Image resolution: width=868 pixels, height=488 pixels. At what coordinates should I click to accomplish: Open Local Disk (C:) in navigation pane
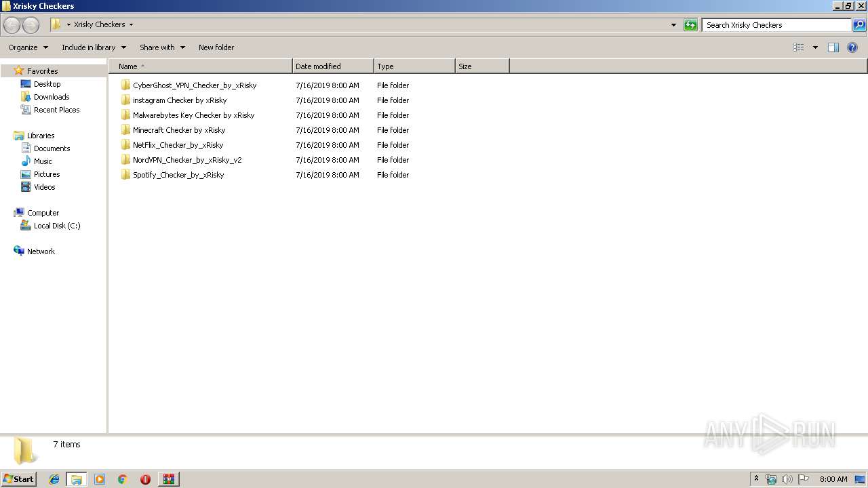coord(57,226)
